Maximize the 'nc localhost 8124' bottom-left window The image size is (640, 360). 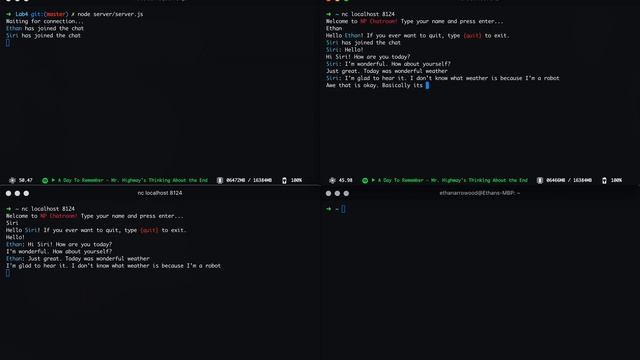pyautogui.click(x=26, y=193)
